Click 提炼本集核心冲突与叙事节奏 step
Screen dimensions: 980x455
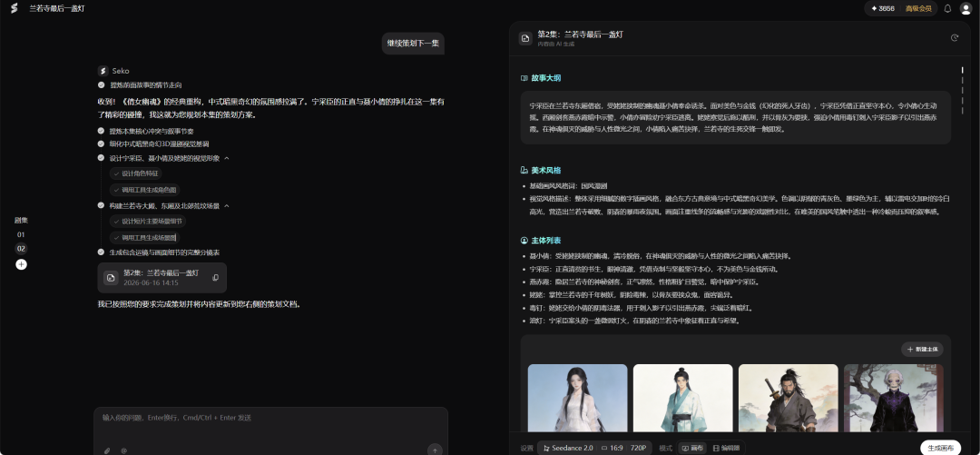click(x=152, y=131)
